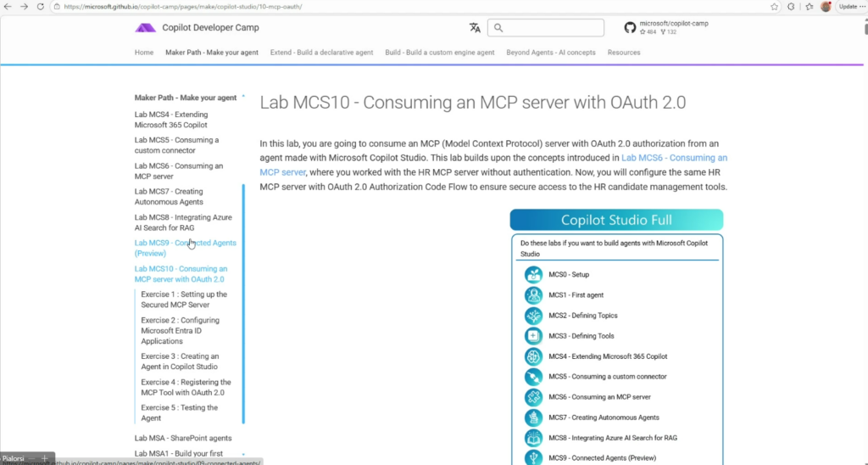Viewport: 868px width, 465px height.
Task: Click 'MCS7 - Creating Autonomous Agents' list label
Action: pos(604,417)
